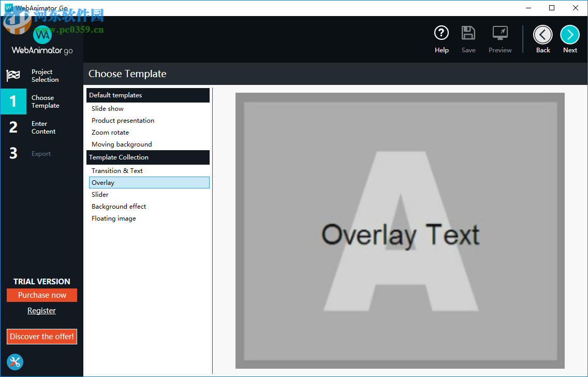The width and height of the screenshot is (588, 377).
Task: Open the Help icon
Action: point(442,33)
